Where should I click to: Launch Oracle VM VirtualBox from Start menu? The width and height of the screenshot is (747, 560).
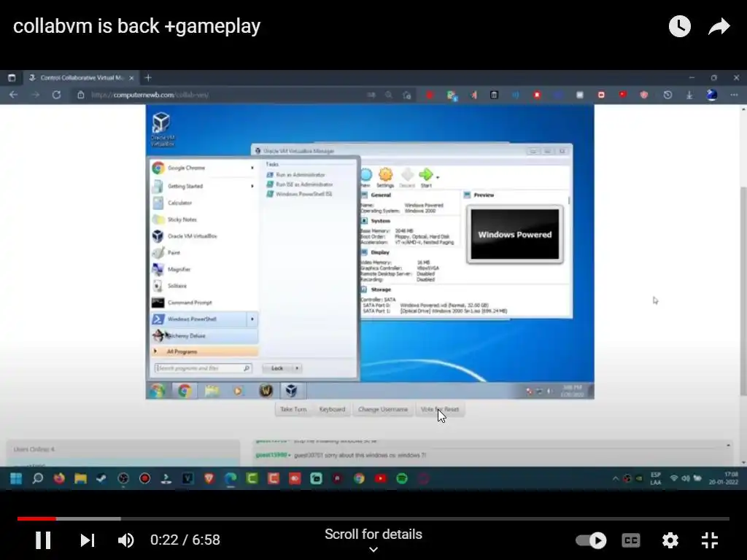(204, 236)
